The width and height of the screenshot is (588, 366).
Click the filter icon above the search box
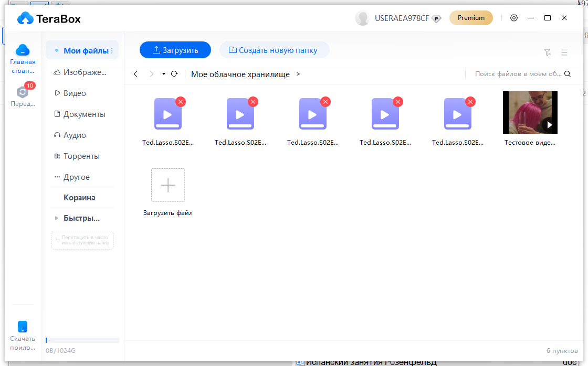548,52
